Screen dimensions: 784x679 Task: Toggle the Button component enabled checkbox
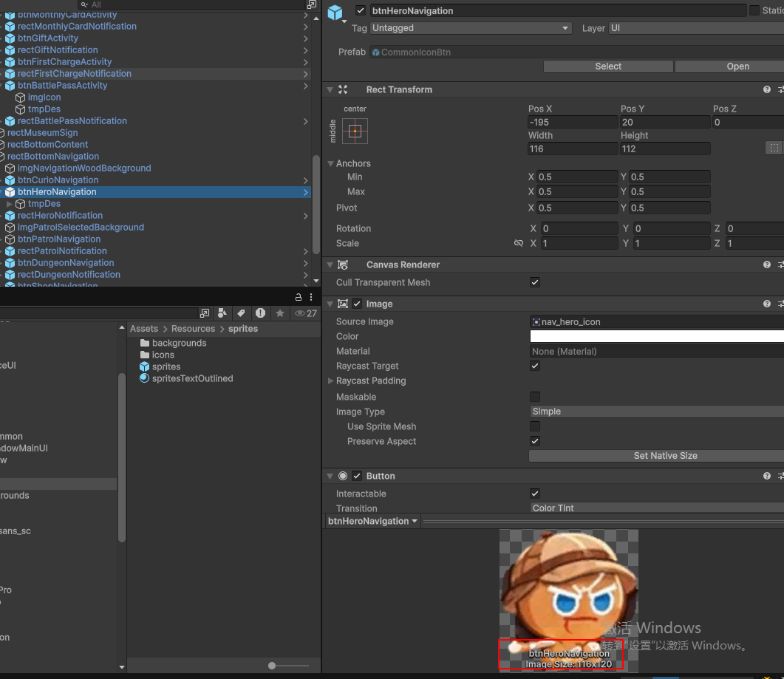(356, 476)
